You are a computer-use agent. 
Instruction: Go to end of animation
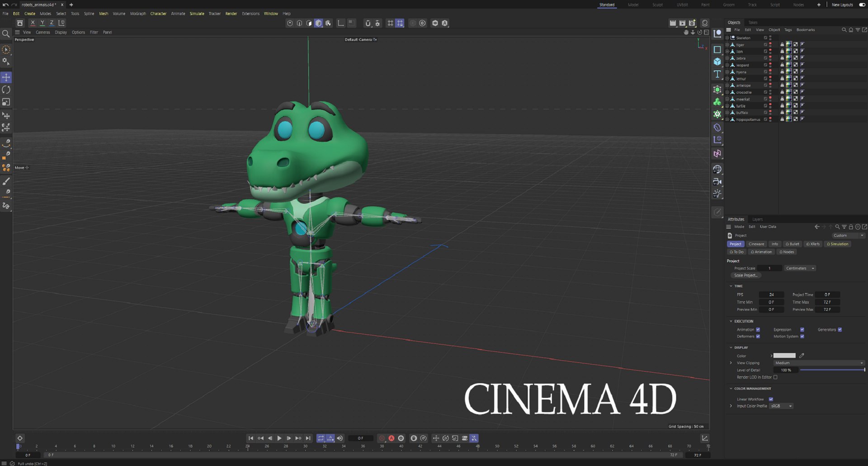point(308,438)
